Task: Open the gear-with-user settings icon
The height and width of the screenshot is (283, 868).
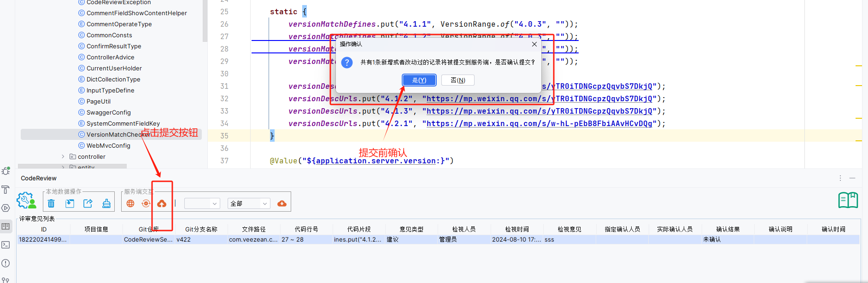Action: click(x=26, y=201)
